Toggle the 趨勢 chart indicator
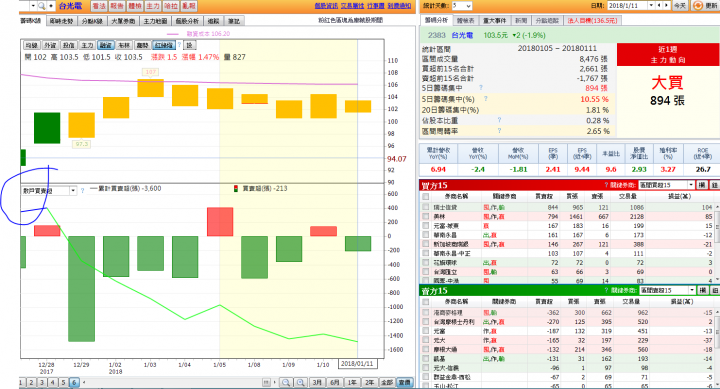720x389 pixels. (x=142, y=45)
